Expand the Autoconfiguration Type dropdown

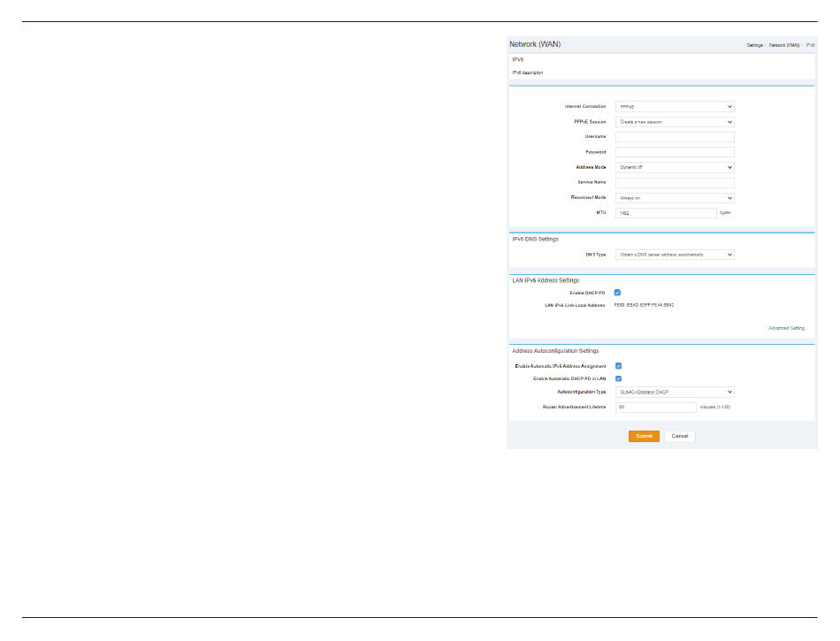click(675, 392)
